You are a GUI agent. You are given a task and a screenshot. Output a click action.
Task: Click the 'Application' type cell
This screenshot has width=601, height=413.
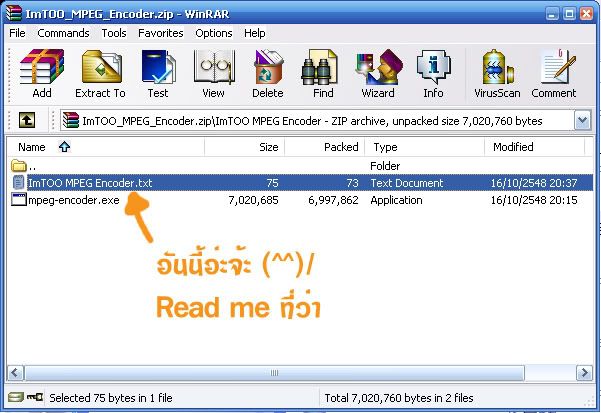click(396, 200)
